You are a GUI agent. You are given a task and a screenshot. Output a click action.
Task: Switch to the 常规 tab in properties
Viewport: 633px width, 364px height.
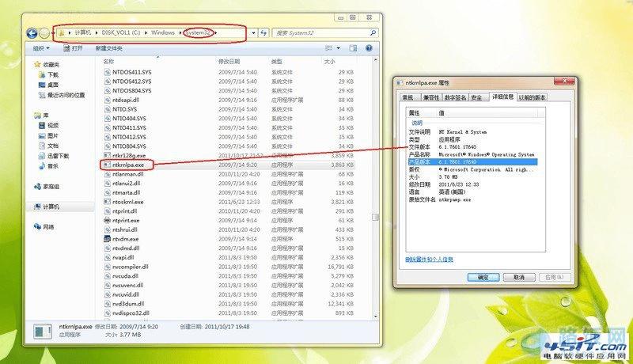[408, 97]
